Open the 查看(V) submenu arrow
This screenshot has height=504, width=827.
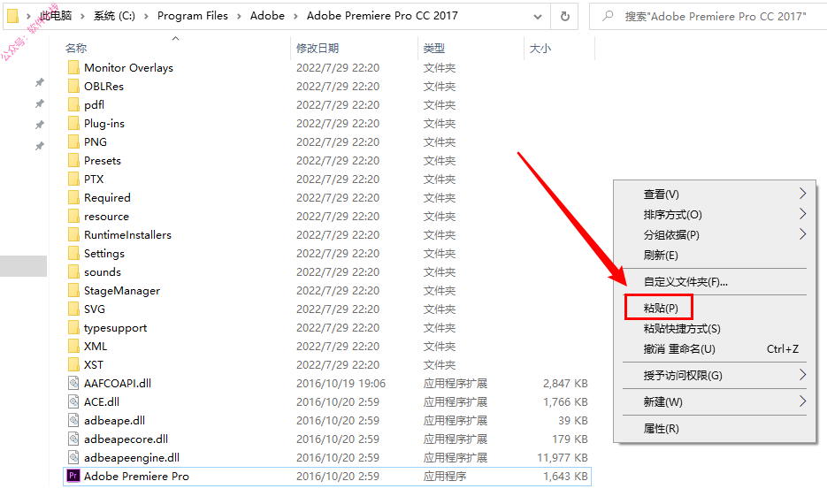802,194
